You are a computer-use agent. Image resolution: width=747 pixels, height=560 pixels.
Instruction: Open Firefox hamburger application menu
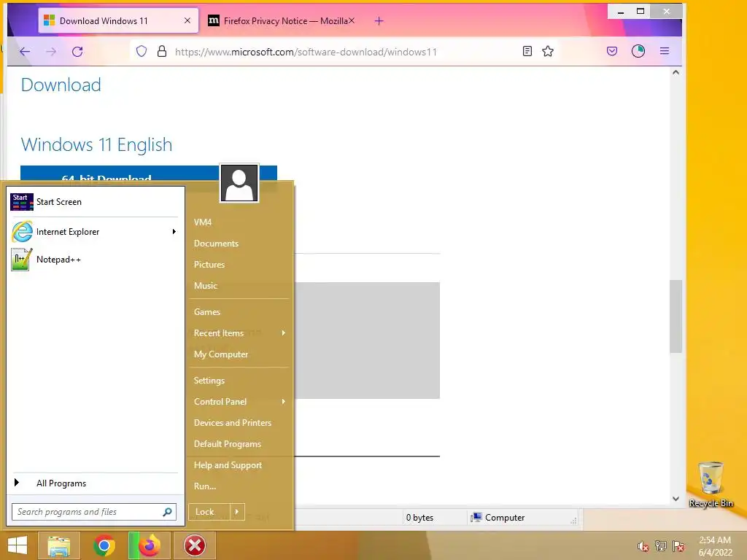[x=665, y=52]
